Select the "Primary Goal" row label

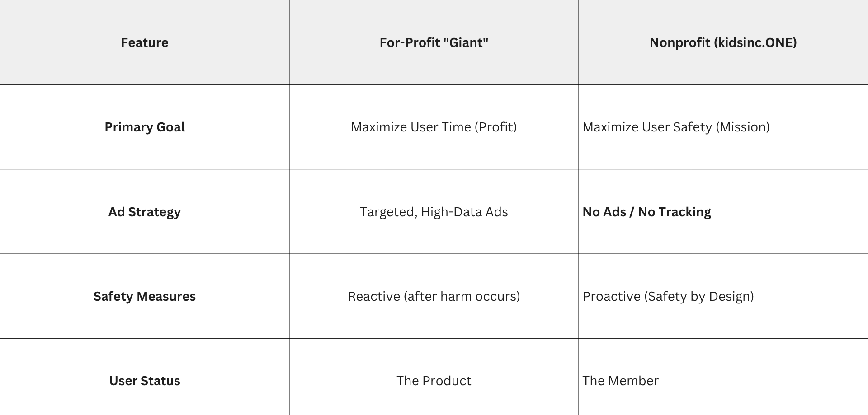click(145, 127)
